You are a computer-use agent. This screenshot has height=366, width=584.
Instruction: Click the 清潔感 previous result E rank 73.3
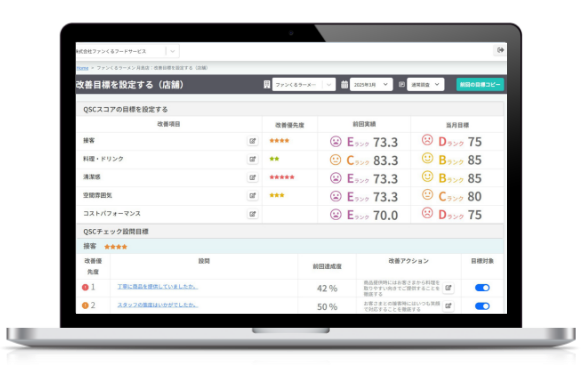364,178
